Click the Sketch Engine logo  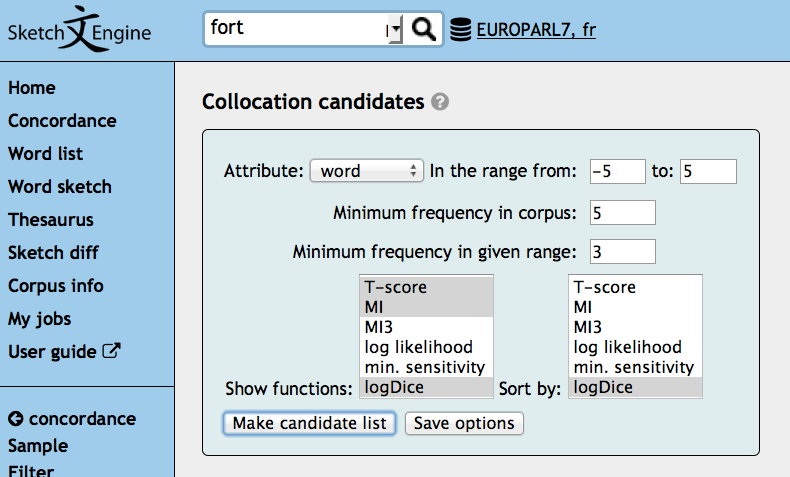(80, 29)
